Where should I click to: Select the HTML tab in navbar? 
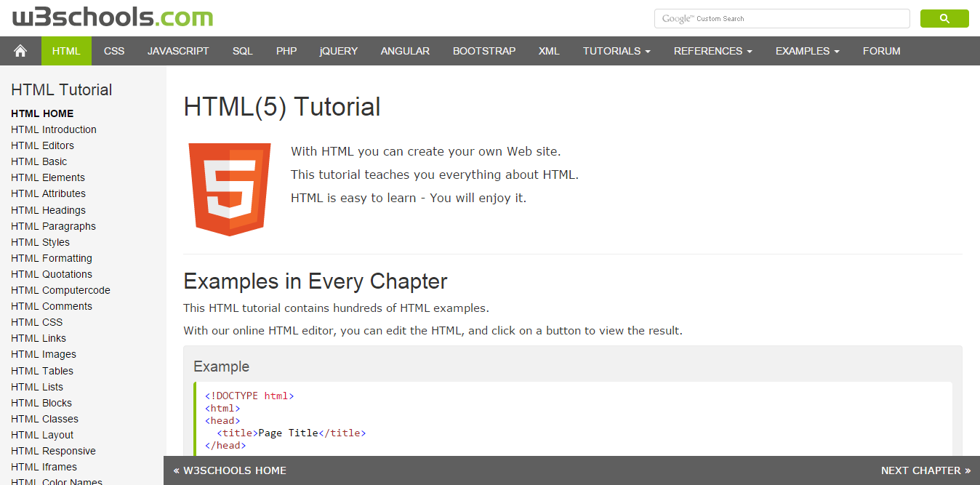(x=66, y=51)
